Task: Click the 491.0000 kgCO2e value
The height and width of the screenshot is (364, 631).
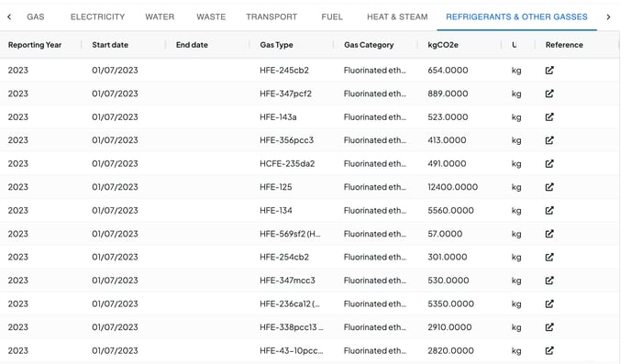Action: click(x=447, y=164)
